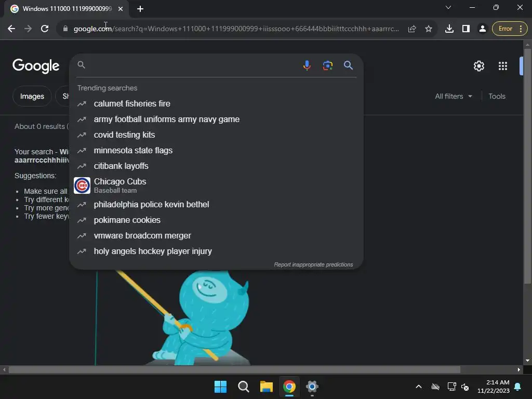Open the new tab plus button

pos(140,9)
